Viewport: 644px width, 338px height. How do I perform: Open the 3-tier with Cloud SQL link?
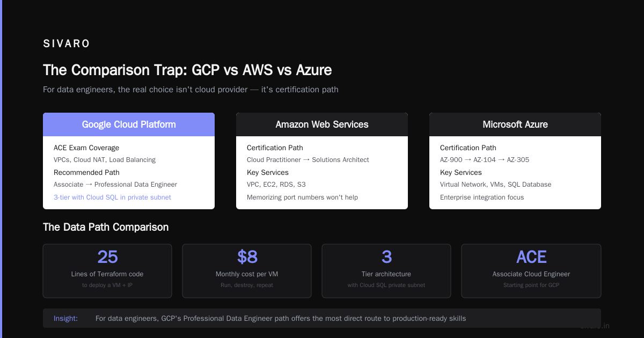click(x=112, y=197)
